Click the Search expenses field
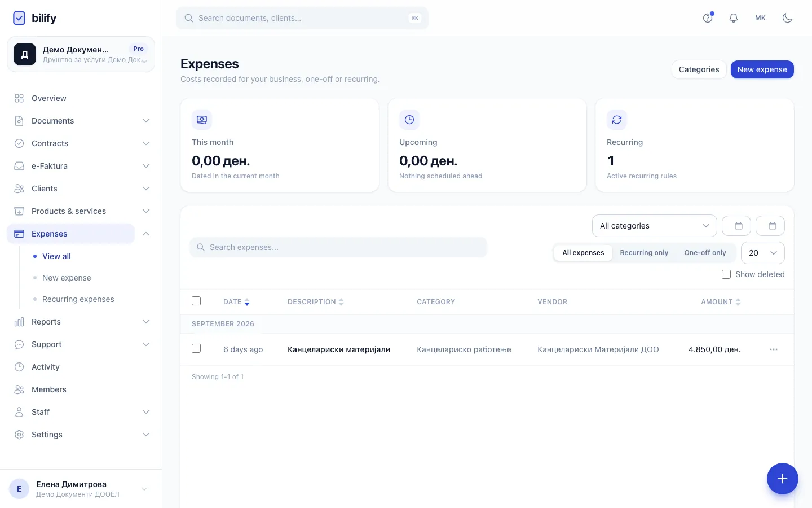Viewport: 812px width, 508px height. (338, 247)
